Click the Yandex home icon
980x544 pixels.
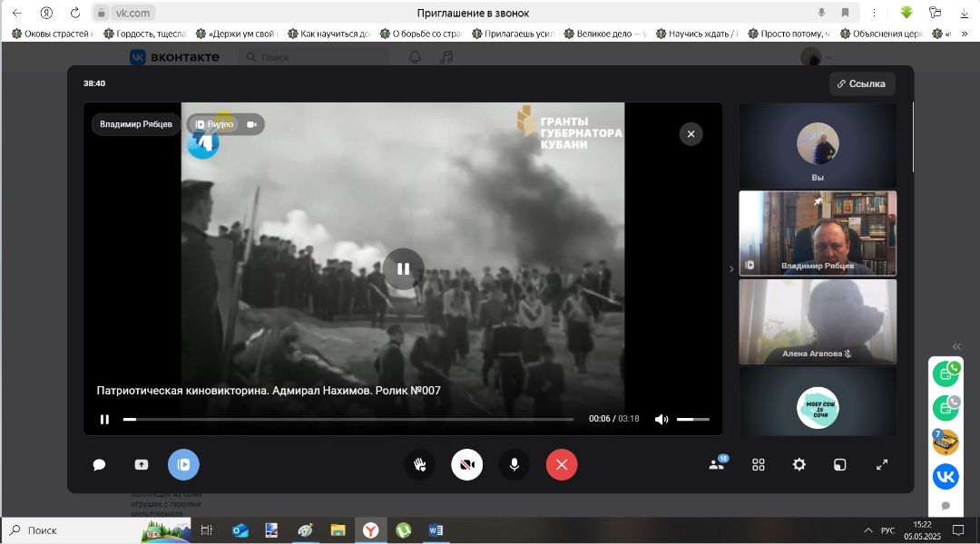point(46,13)
